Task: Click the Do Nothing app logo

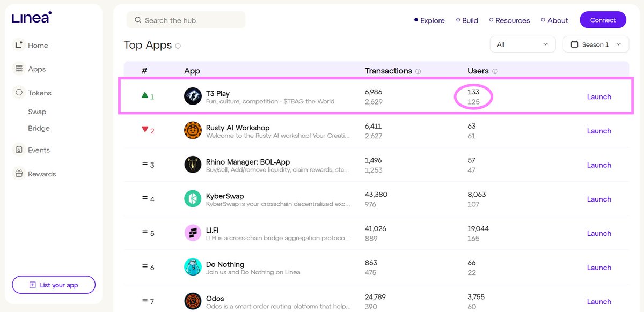Action: [x=193, y=267]
